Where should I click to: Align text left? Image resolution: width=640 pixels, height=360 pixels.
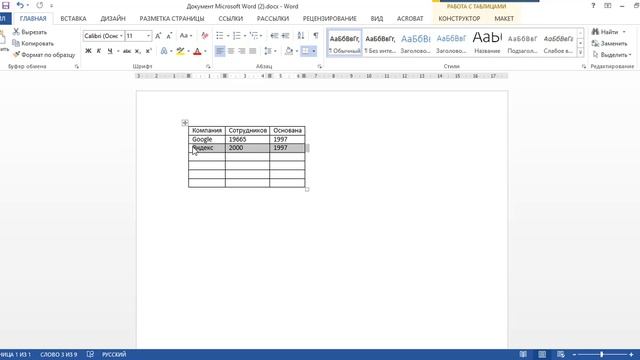pyautogui.click(x=220, y=51)
